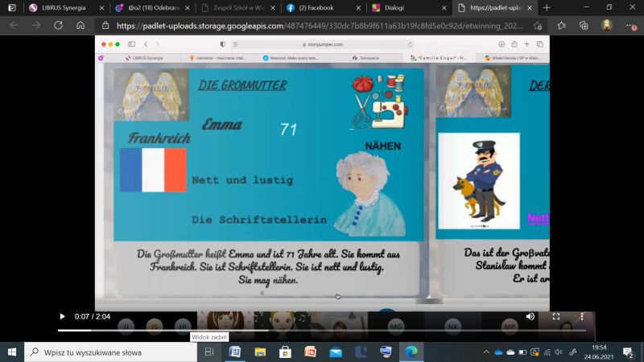
Task: Open the Favorites star icon
Action: pyautogui.click(x=561, y=25)
